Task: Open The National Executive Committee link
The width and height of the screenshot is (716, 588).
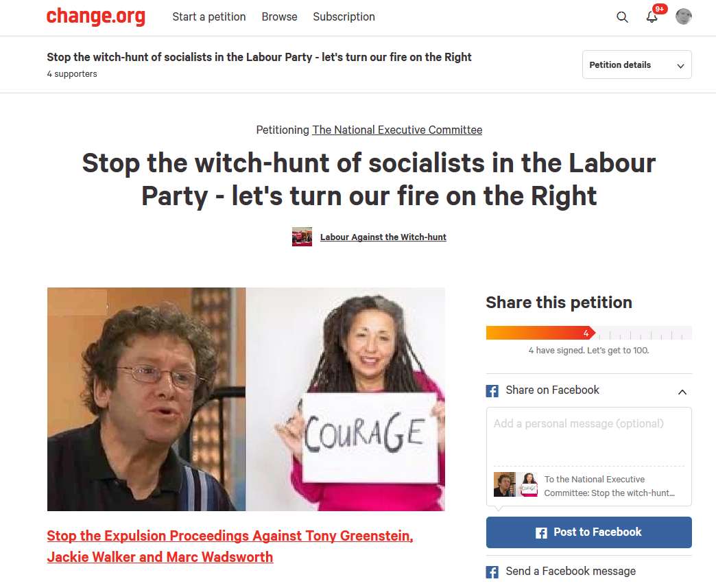Action: (397, 130)
